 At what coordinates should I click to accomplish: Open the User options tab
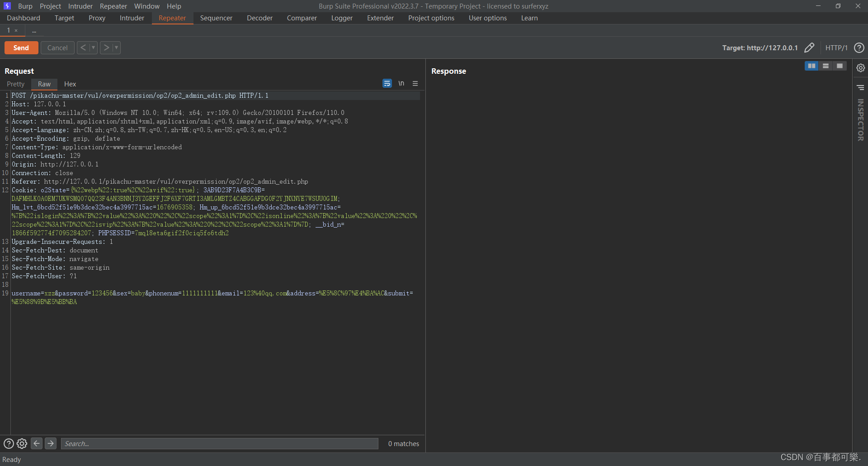(x=488, y=18)
